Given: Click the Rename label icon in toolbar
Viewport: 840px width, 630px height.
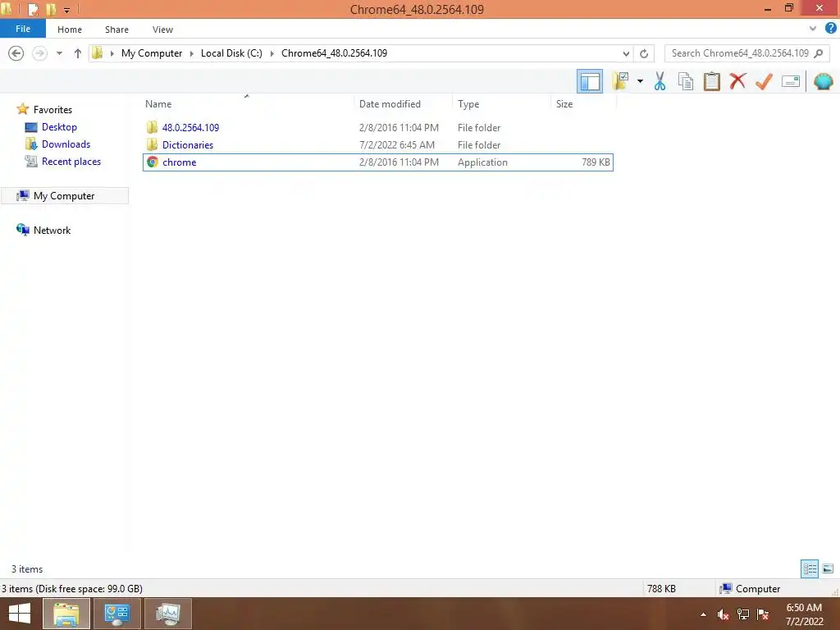Looking at the screenshot, I should 790,81.
